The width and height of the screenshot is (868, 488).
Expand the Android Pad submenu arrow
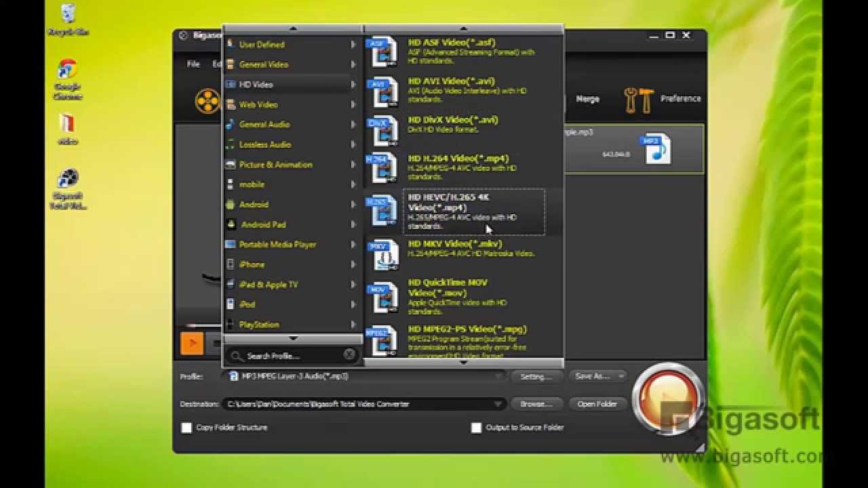pos(353,224)
